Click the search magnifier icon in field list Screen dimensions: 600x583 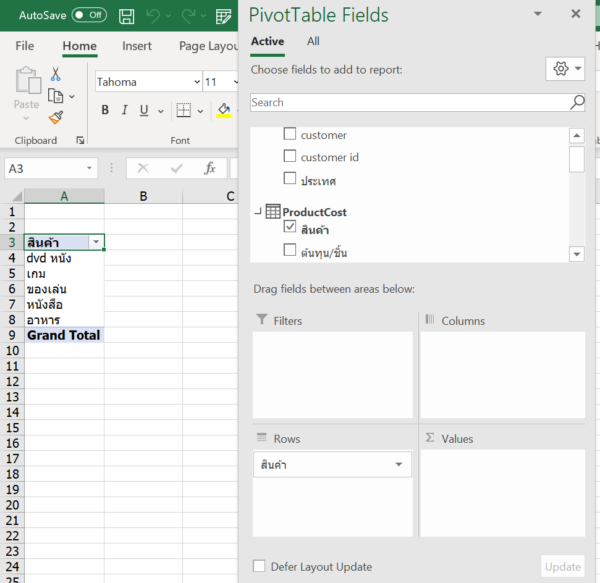point(577,102)
